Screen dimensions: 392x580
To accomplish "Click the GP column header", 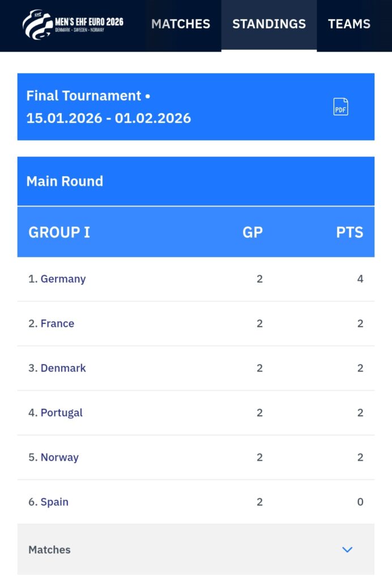I will tap(253, 232).
